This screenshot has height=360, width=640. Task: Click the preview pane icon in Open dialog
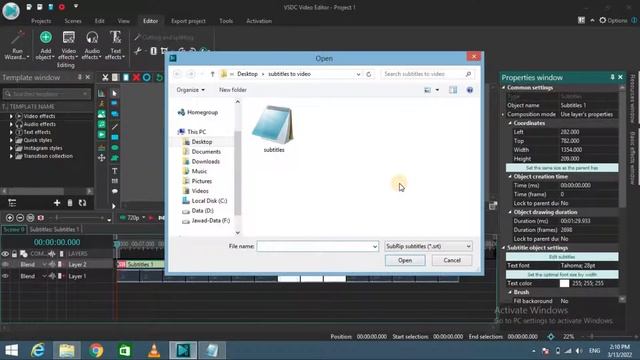tap(453, 90)
